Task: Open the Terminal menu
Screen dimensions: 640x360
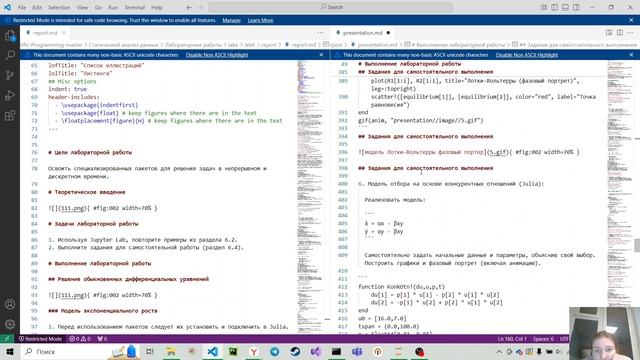Action: tap(135, 7)
